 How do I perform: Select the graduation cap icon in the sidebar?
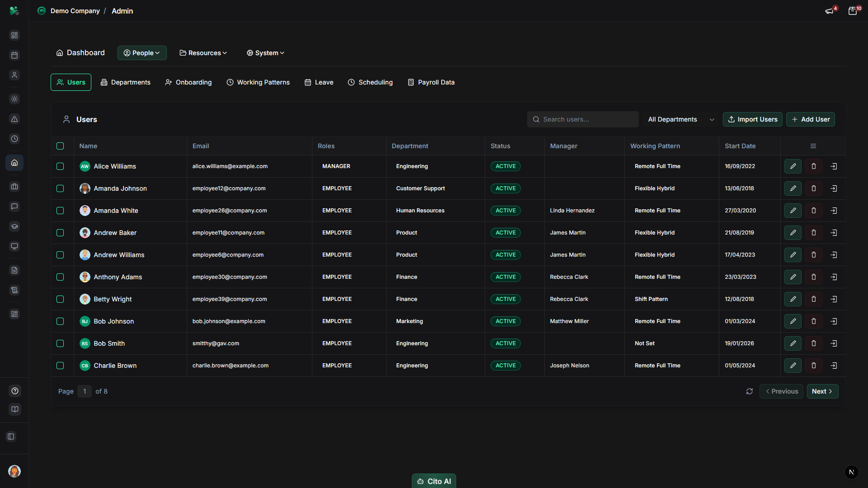coord(14,226)
